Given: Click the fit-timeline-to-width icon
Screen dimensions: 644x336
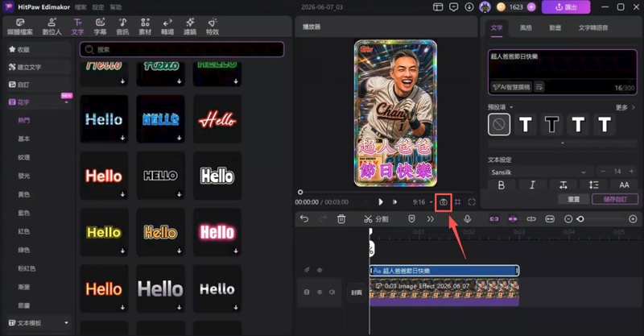Looking at the screenshot, I should tap(550, 219).
